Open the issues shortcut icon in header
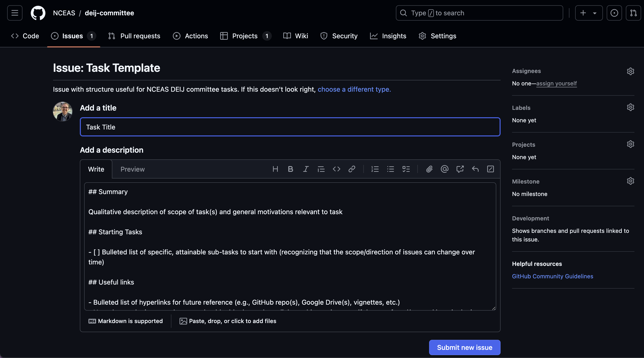This screenshot has height=358, width=644. 614,13
